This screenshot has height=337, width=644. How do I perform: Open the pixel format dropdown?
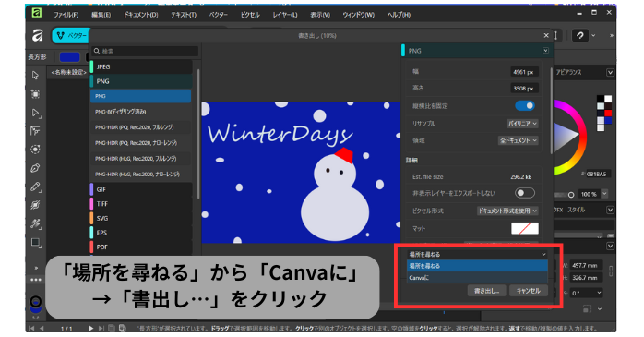coord(507,211)
